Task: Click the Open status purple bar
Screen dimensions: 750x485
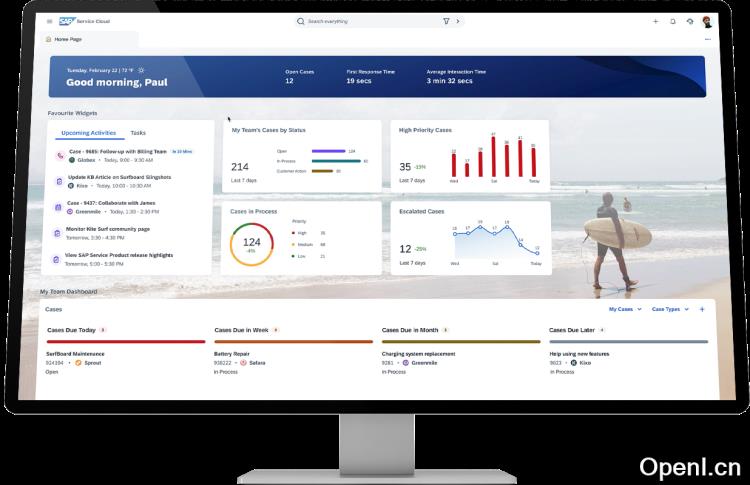Action: [328, 151]
